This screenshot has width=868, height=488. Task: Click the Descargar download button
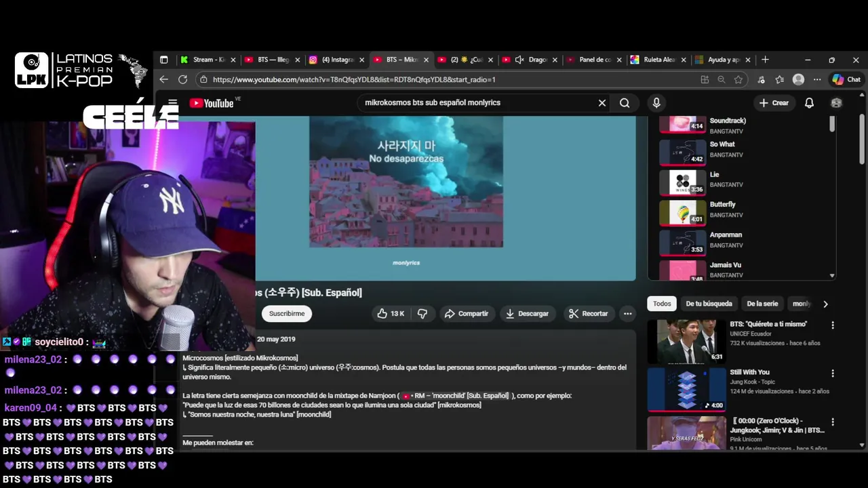(x=527, y=314)
